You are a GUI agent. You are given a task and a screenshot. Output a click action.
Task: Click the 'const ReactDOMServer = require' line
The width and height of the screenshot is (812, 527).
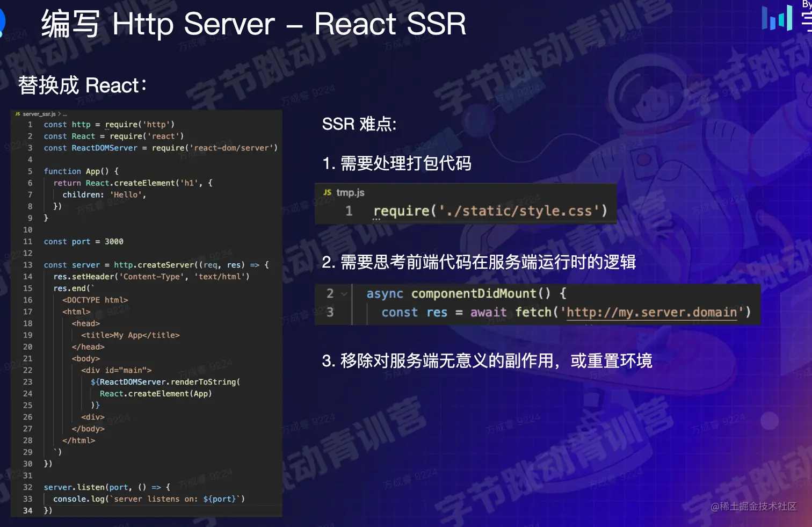(x=161, y=148)
